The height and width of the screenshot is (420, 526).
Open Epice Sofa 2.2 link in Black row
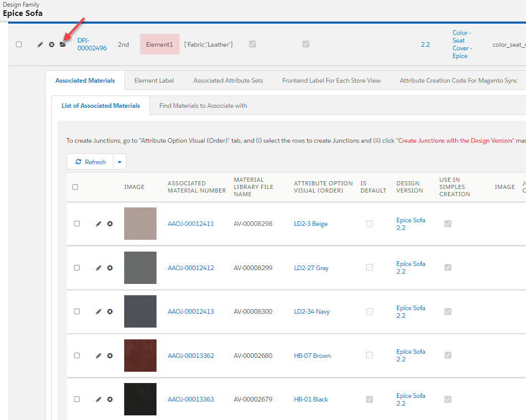pyautogui.click(x=411, y=399)
